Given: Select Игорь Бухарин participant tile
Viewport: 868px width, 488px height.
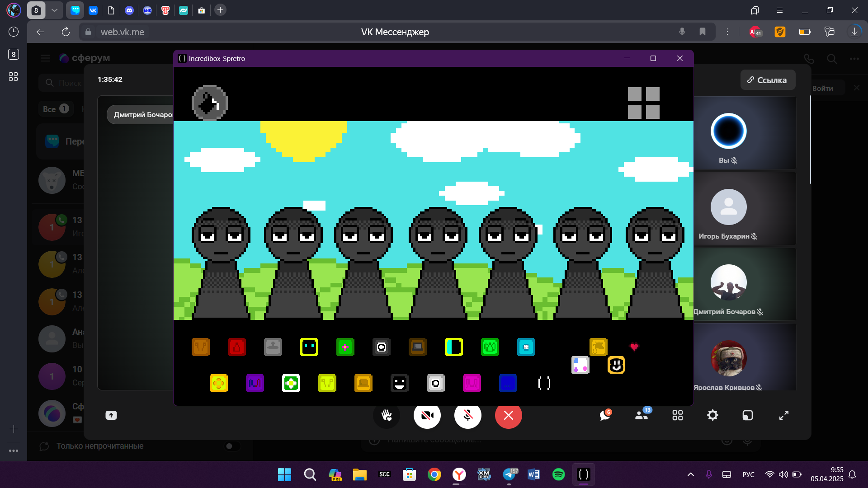Looking at the screenshot, I should point(745,209).
